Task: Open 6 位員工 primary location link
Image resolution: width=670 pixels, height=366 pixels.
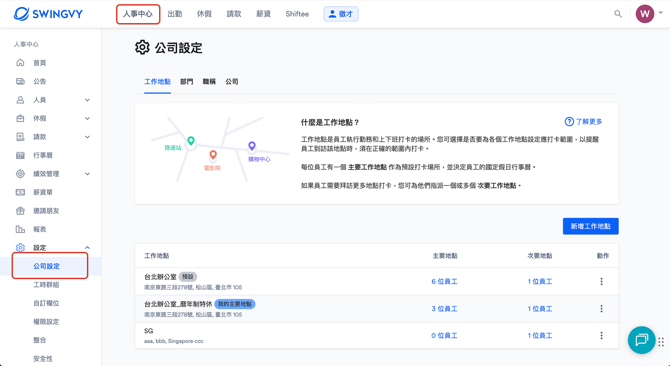Action: (x=444, y=281)
